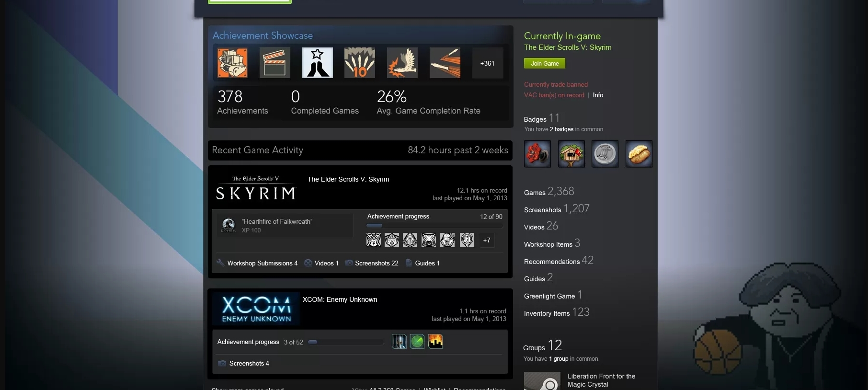Open the Groups 12 list
The width and height of the screenshot is (868, 390).
[543, 345]
